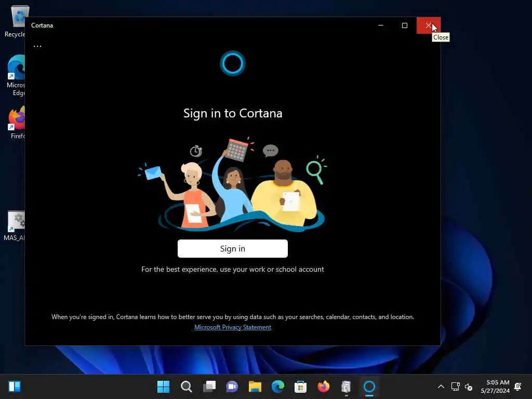Launch Microsoft Edge from taskbar
The height and width of the screenshot is (399, 532).
pos(277,387)
